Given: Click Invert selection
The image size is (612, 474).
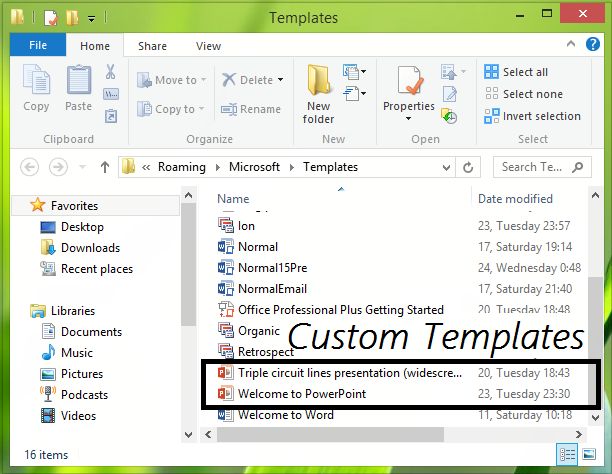Looking at the screenshot, I should [x=532, y=116].
